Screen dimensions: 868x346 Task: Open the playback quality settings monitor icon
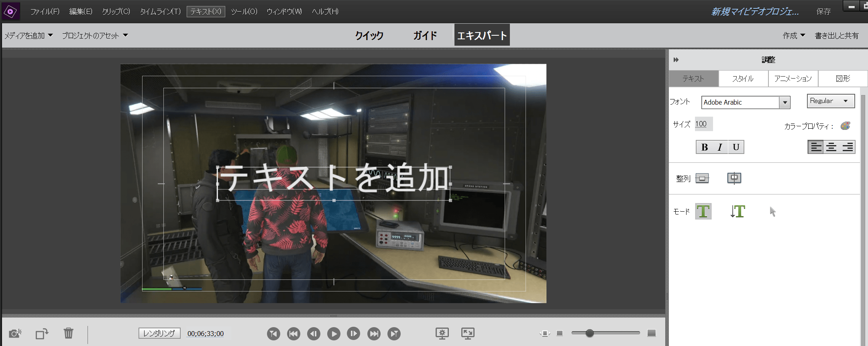(442, 333)
